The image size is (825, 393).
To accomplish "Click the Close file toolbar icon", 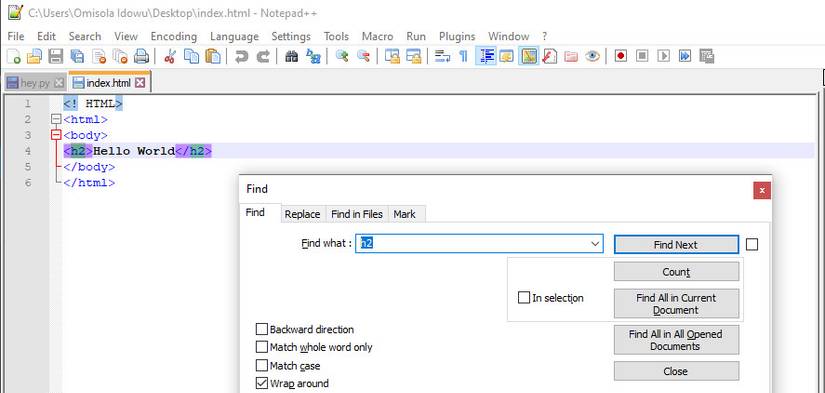I will pyautogui.click(x=99, y=56).
